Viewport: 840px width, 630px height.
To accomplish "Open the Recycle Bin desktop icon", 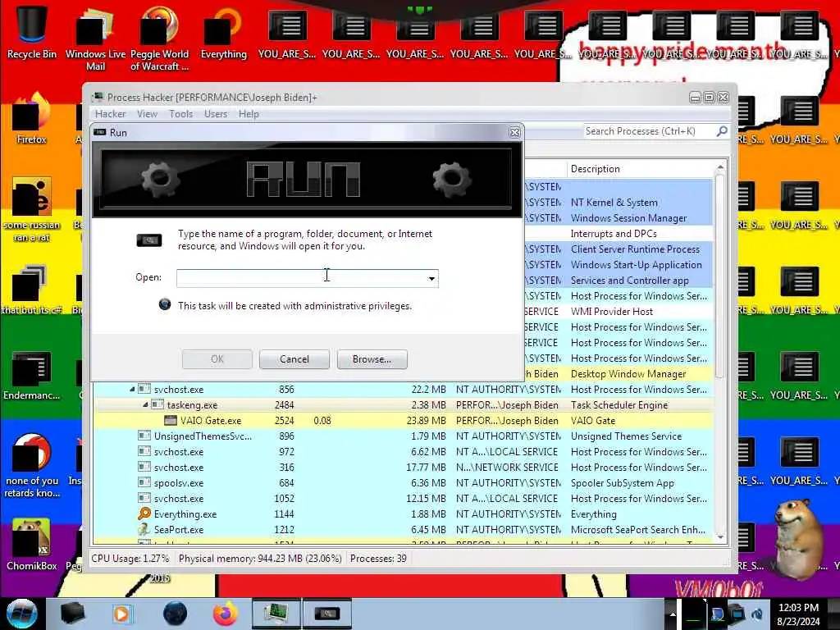I will point(32,32).
